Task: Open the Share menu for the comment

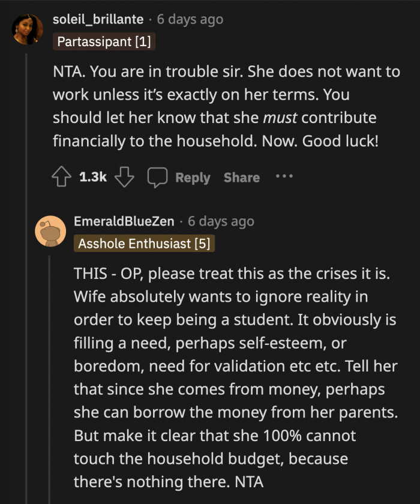Action: point(241,176)
